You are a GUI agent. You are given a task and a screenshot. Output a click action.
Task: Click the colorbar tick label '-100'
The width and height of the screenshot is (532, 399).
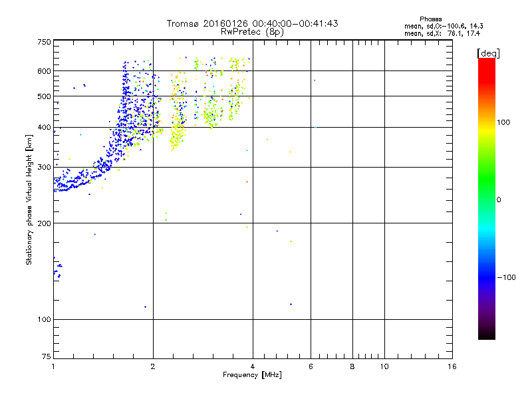507,277
